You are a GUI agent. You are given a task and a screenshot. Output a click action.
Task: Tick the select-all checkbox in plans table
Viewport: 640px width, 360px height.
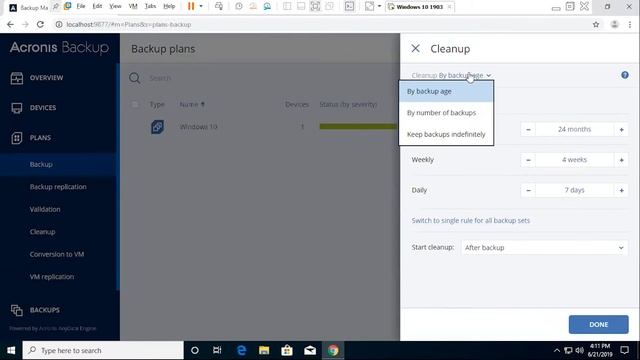click(x=134, y=104)
